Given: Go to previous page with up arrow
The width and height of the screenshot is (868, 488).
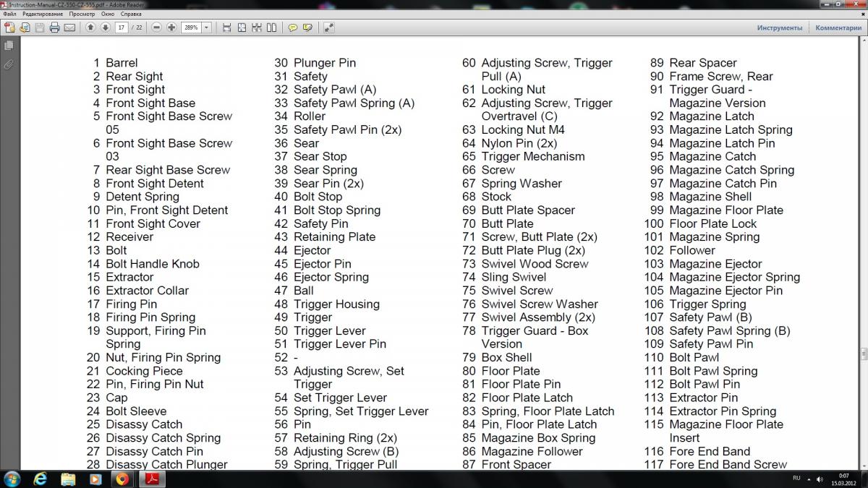Looking at the screenshot, I should tap(90, 27).
